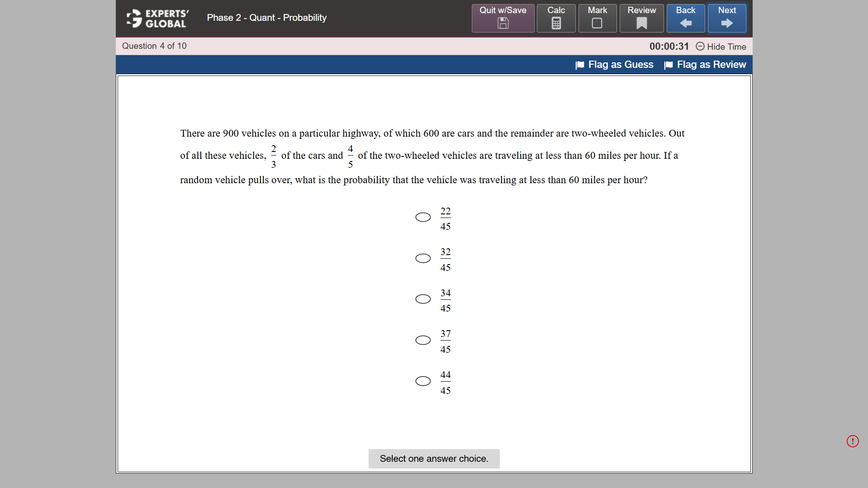
Task: Click the Hide Time link
Action: (x=726, y=47)
